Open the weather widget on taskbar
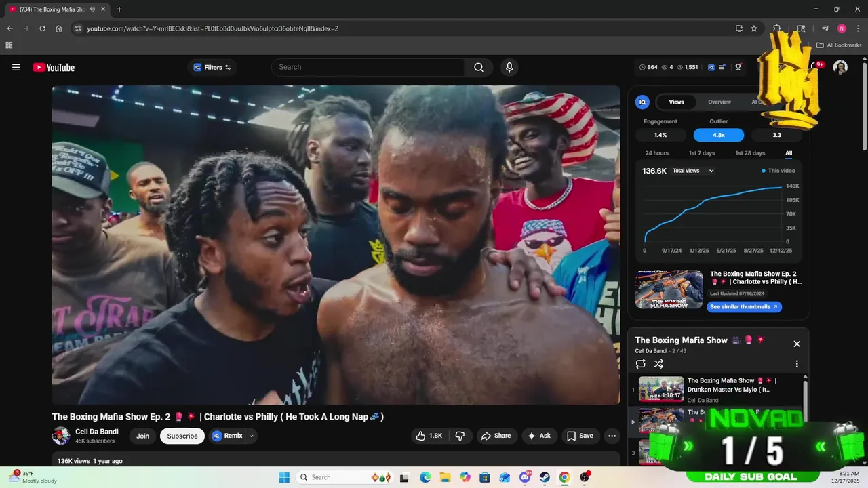Viewport: 868px width, 488px height. pyautogui.click(x=33, y=477)
